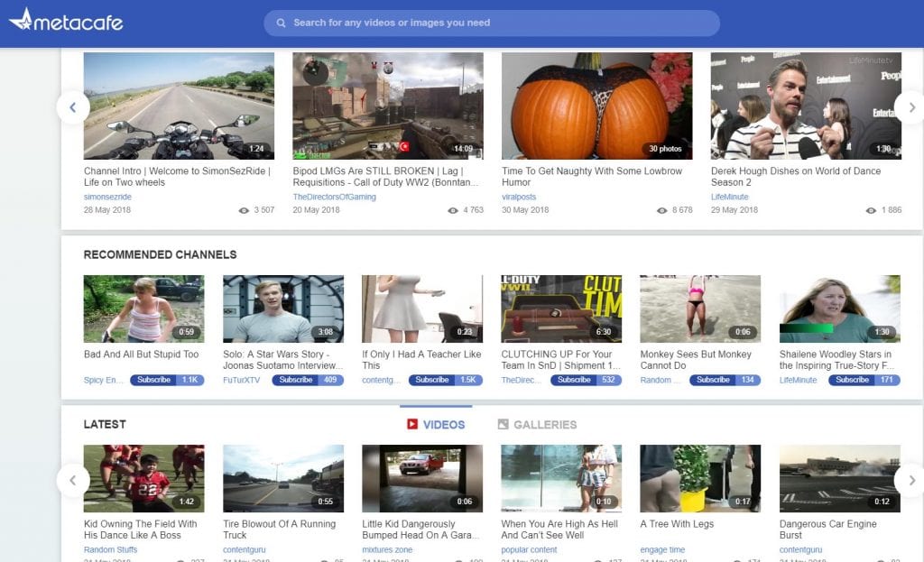Click views eye icon beside 8 678
Screen dimensions: 924x562
pyautogui.click(x=662, y=210)
